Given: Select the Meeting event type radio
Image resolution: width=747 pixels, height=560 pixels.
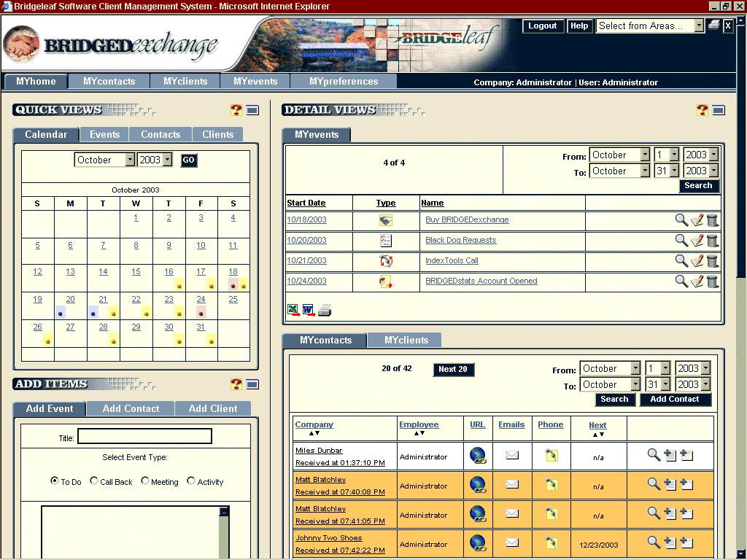Looking at the screenshot, I should (145, 481).
